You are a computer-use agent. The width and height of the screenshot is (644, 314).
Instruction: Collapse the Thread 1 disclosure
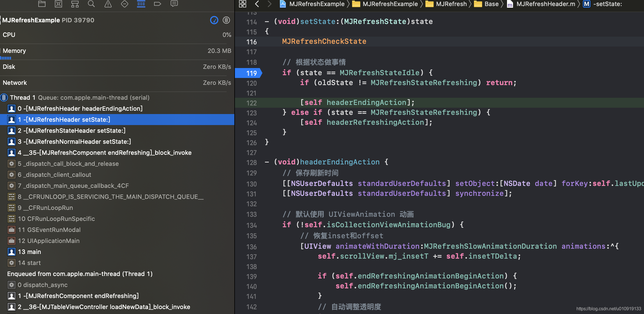[4, 98]
